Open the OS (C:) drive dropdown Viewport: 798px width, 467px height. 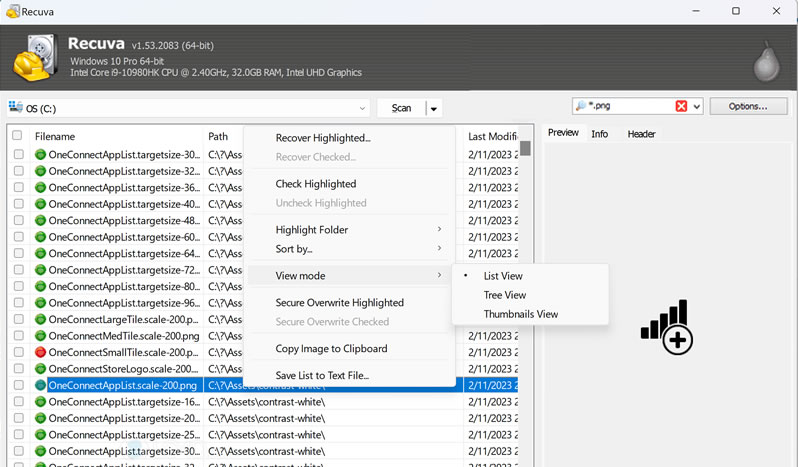[x=362, y=108]
